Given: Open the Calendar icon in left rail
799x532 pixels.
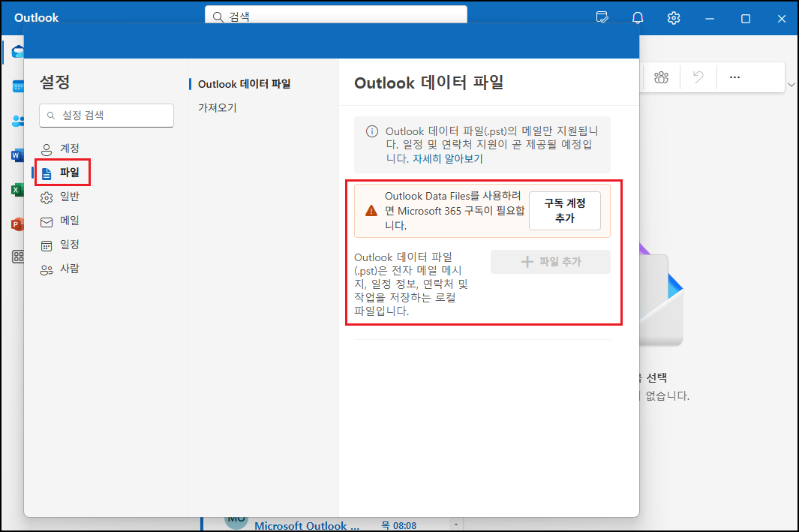Looking at the screenshot, I should tap(18, 86).
